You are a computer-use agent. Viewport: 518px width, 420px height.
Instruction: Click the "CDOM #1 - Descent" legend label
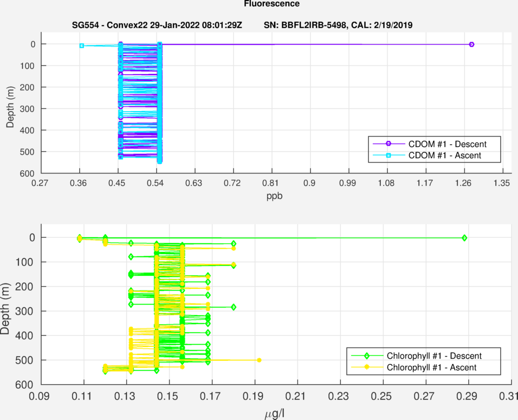tap(448, 144)
